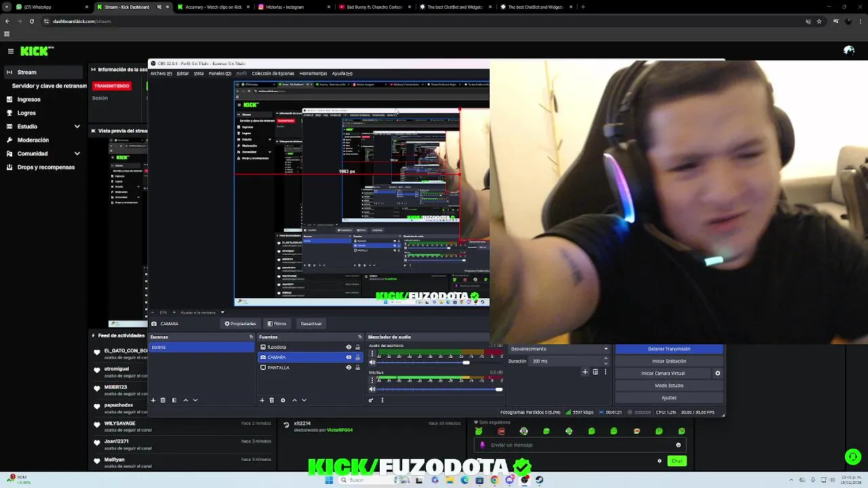The height and width of the screenshot is (488, 868).
Task: Click the Desactivar button in OBS
Action: pyautogui.click(x=311, y=323)
